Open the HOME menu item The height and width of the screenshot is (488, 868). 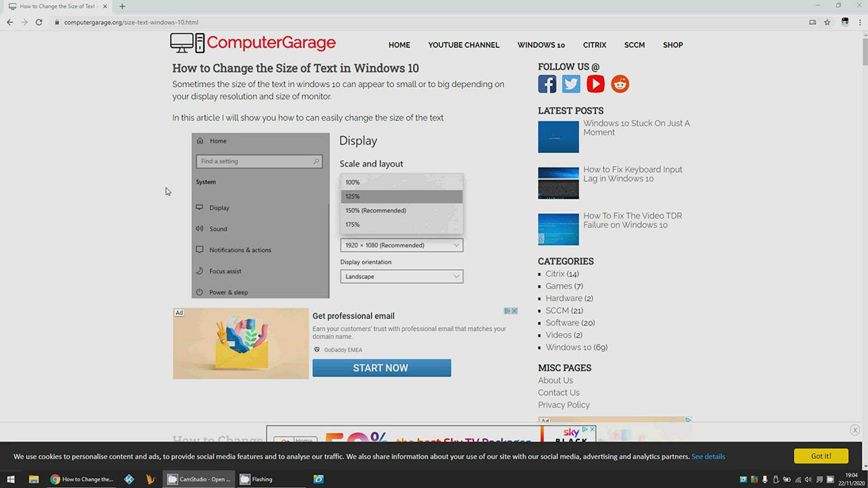point(399,45)
